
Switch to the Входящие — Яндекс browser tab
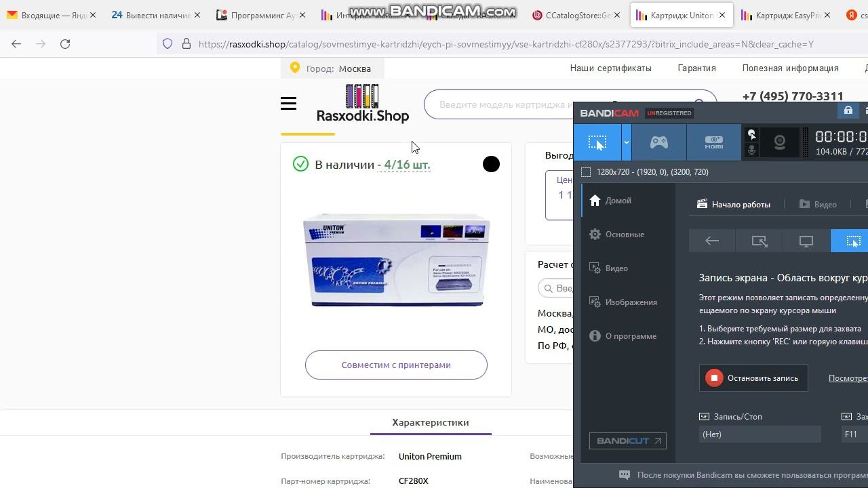point(52,15)
